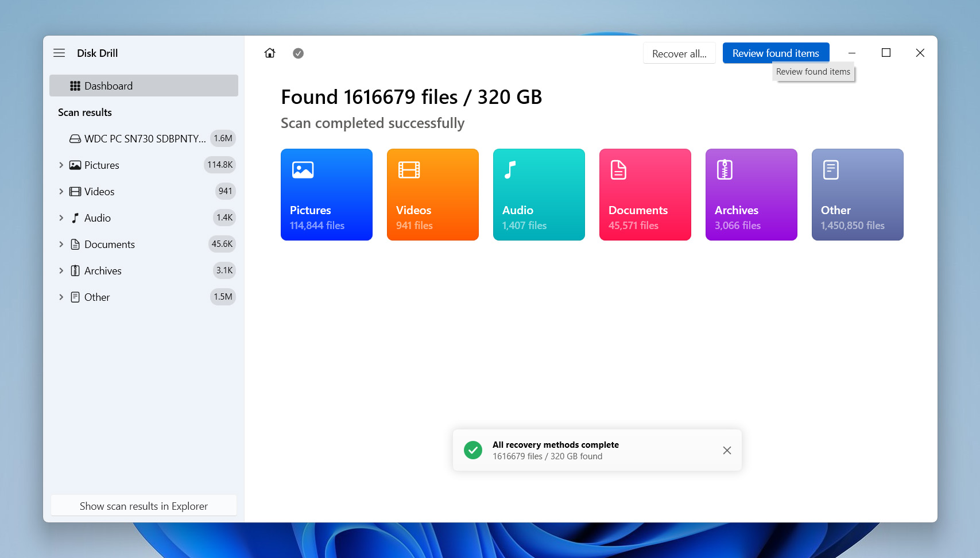The width and height of the screenshot is (980, 558).
Task: Open Audio in the sidebar list
Action: pyautogui.click(x=144, y=218)
